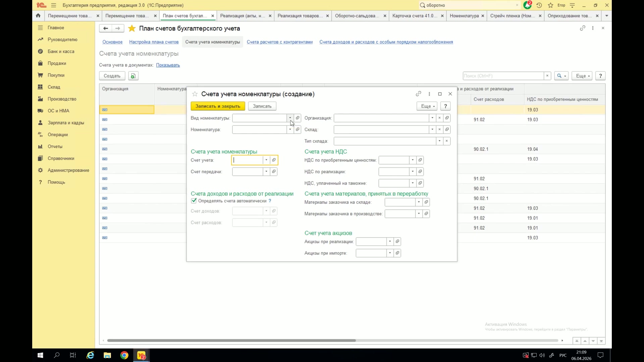Viewport: 644px width, 362px height.
Task: Expand Счет передачи dropdown
Action: [x=266, y=172]
